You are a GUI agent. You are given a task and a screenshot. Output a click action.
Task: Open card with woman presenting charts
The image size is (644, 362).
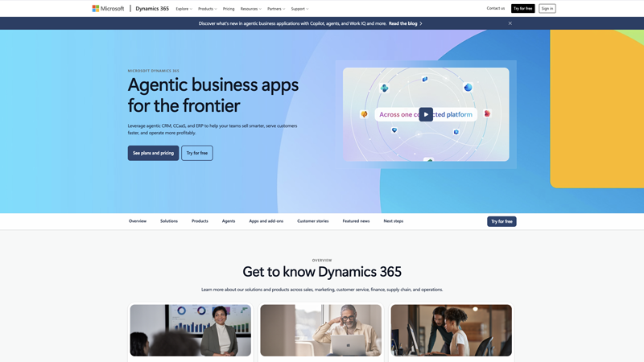(x=191, y=331)
